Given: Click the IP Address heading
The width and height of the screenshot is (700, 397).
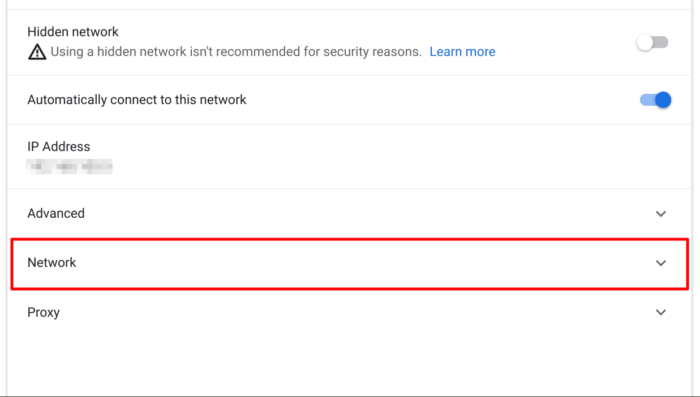Looking at the screenshot, I should (x=58, y=146).
